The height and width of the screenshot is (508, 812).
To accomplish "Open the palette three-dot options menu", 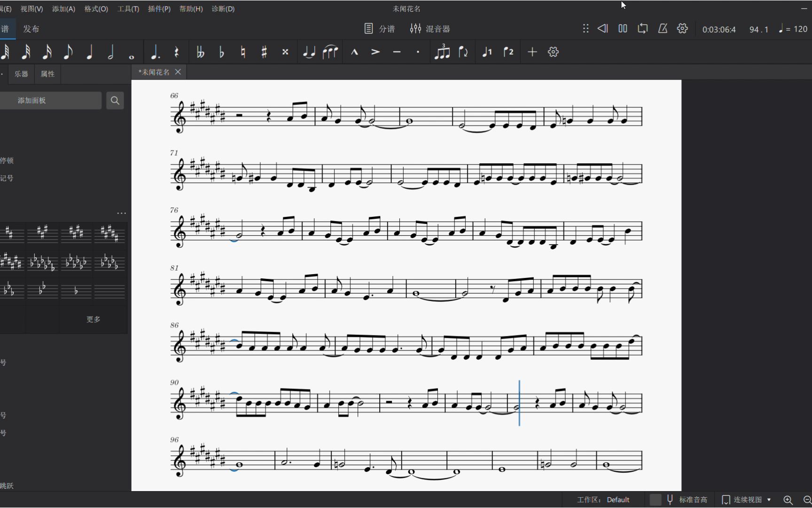I will pyautogui.click(x=122, y=213).
